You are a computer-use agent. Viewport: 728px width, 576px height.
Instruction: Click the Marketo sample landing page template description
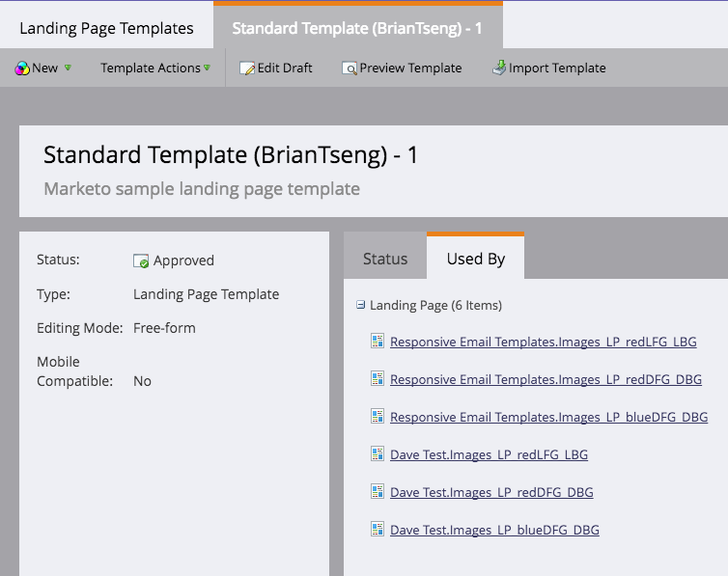tap(202, 189)
